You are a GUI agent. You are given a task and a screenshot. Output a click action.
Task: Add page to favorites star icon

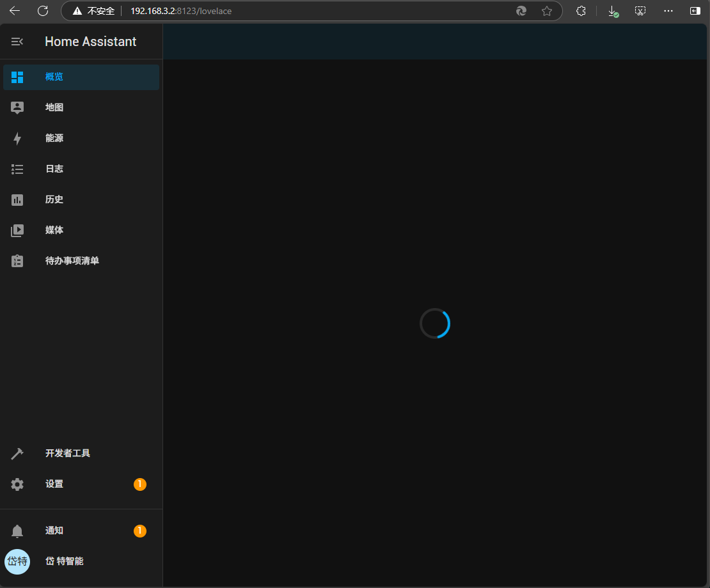click(547, 11)
